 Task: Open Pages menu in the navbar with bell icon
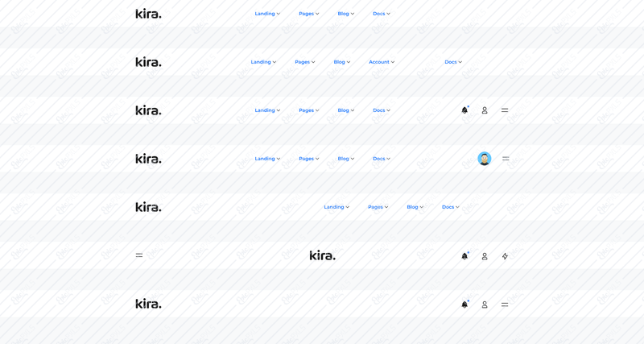pyautogui.click(x=309, y=110)
